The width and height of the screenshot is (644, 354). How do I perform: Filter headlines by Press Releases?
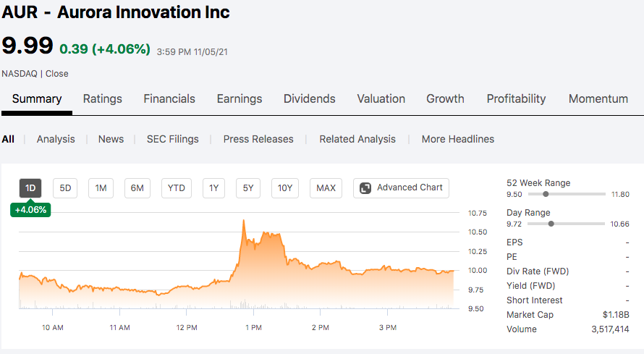258,139
